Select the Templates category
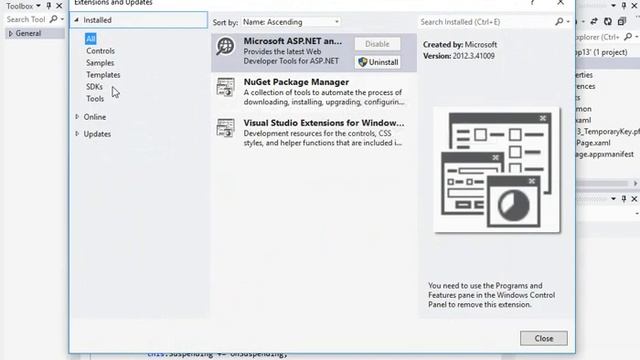This screenshot has height=360, width=640. click(x=103, y=75)
